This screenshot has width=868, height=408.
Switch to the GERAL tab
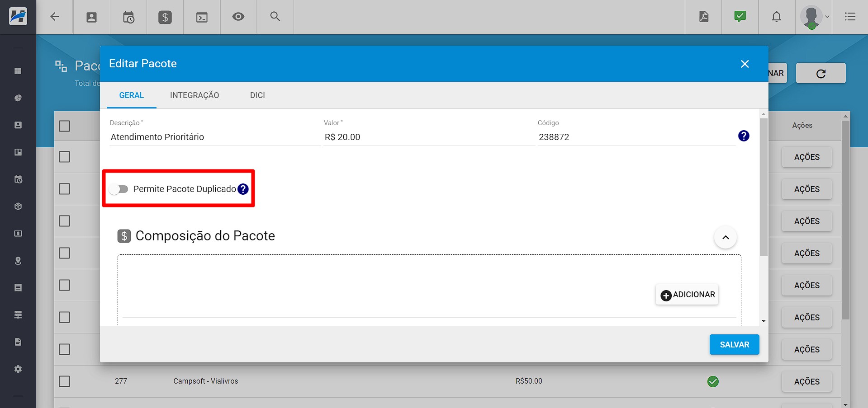point(132,95)
